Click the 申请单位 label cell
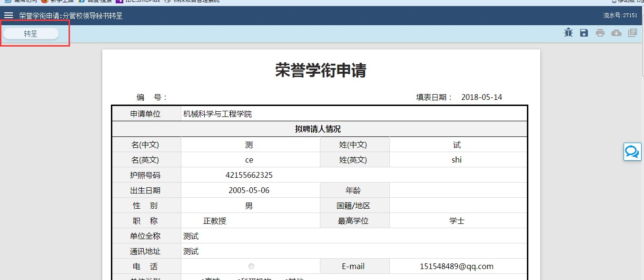The width and height of the screenshot is (644, 280). 146,114
